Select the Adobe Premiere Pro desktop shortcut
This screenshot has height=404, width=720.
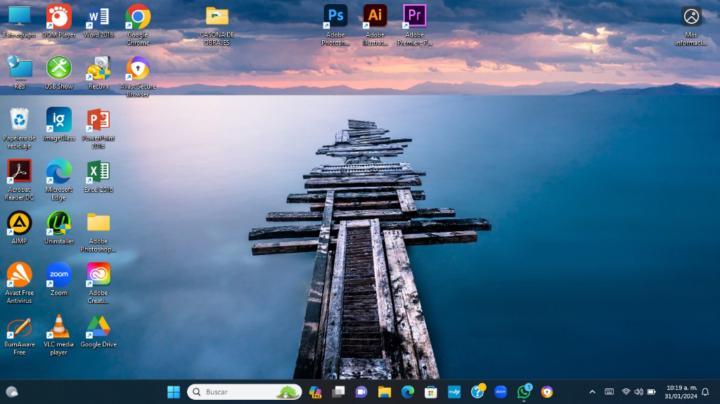pyautogui.click(x=415, y=25)
